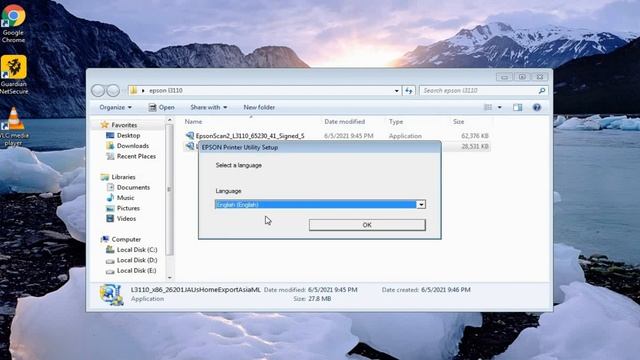Screen dimensions: 640x360
Task: Click the address bar folder icon
Action: pyautogui.click(x=133, y=91)
